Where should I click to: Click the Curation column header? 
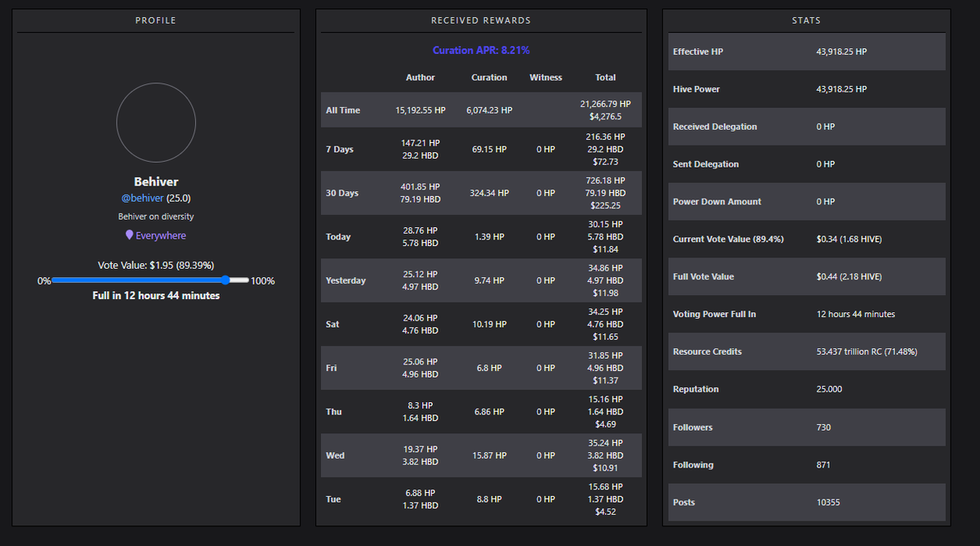(x=489, y=78)
